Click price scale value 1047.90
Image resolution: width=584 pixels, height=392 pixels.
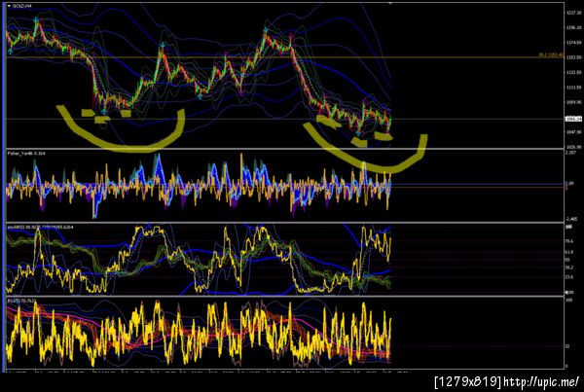tap(573, 131)
